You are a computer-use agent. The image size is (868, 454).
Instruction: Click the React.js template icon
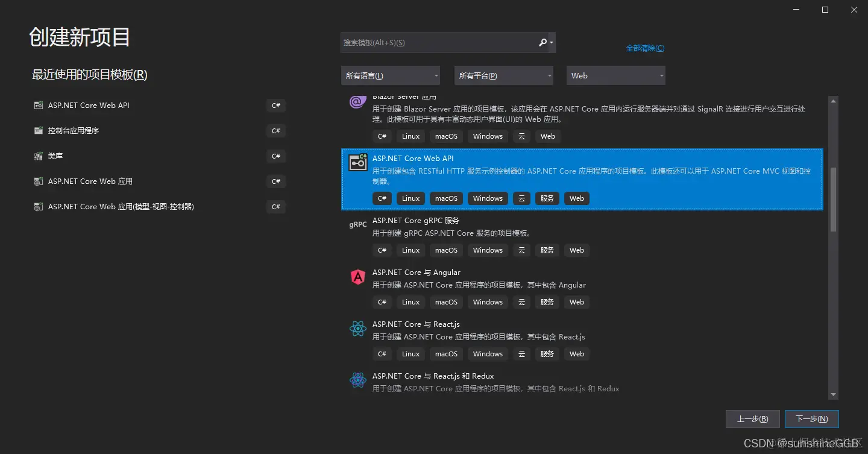coord(358,329)
